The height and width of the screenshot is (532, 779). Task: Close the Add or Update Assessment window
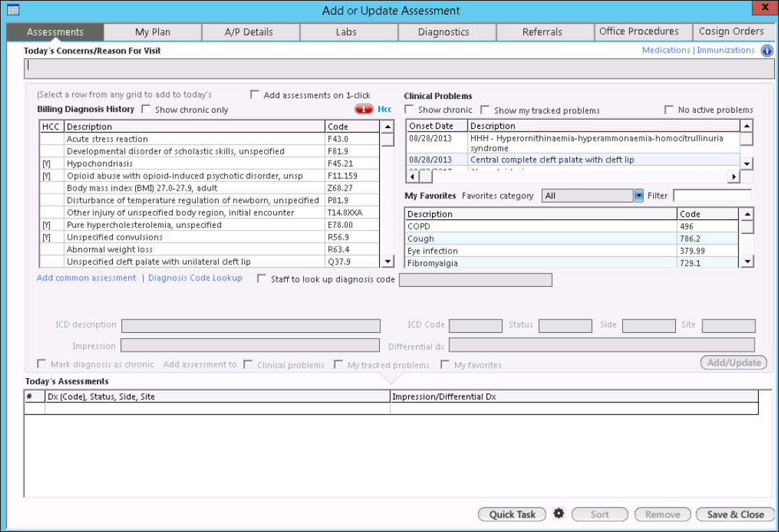point(765,8)
